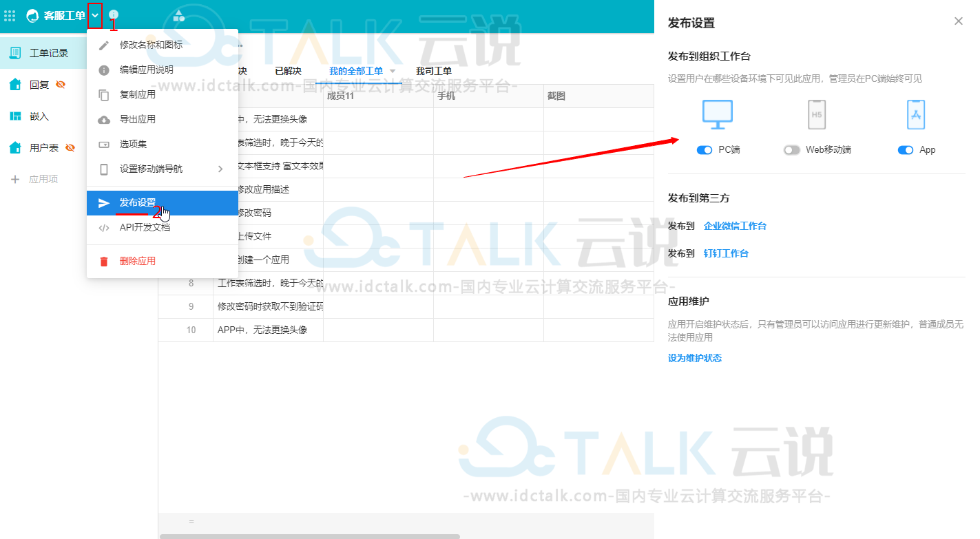Click the PC端 monitor icon
Viewport: 980px width, 539px height.
(718, 115)
